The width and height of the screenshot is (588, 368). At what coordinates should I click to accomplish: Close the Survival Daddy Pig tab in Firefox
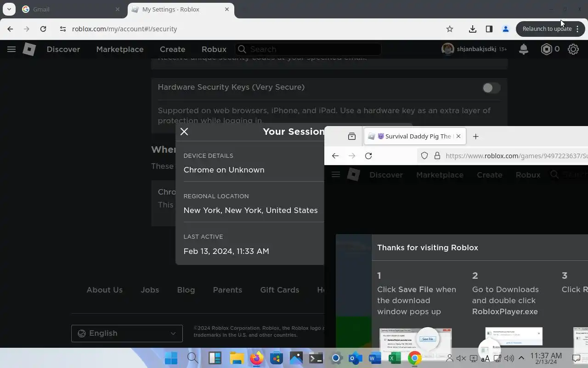(458, 136)
